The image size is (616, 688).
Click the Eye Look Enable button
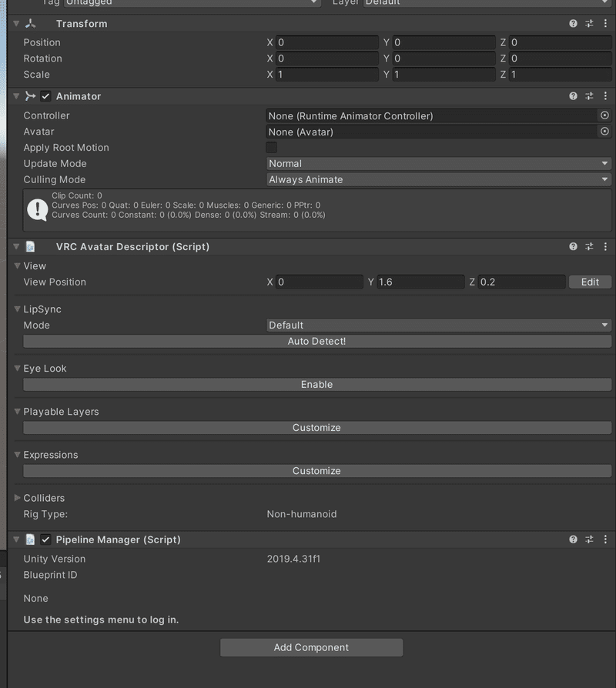pyautogui.click(x=317, y=384)
